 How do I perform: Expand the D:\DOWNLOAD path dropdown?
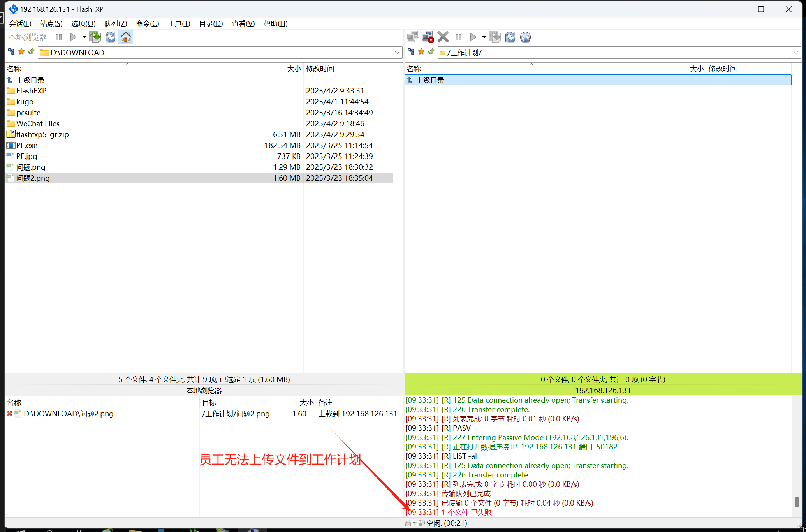397,53
